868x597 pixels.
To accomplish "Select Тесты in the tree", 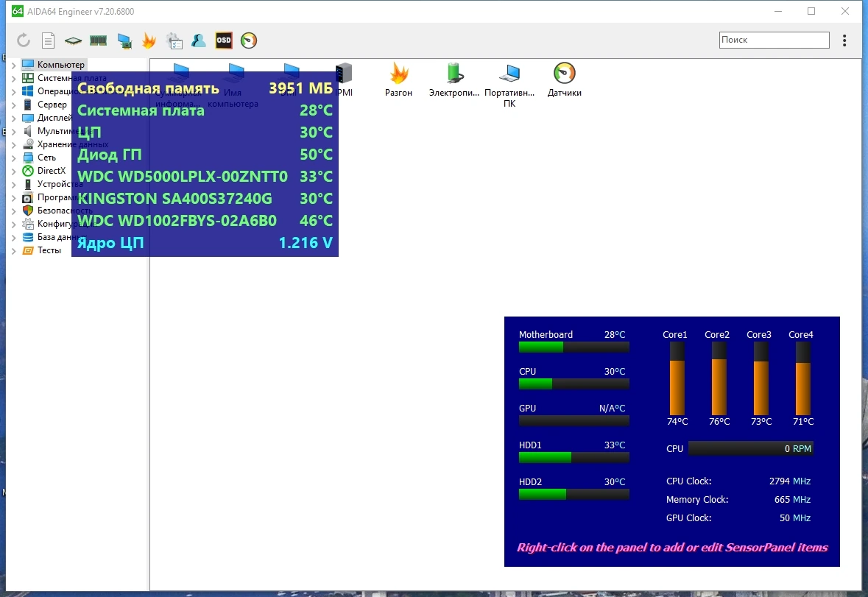I will point(49,250).
